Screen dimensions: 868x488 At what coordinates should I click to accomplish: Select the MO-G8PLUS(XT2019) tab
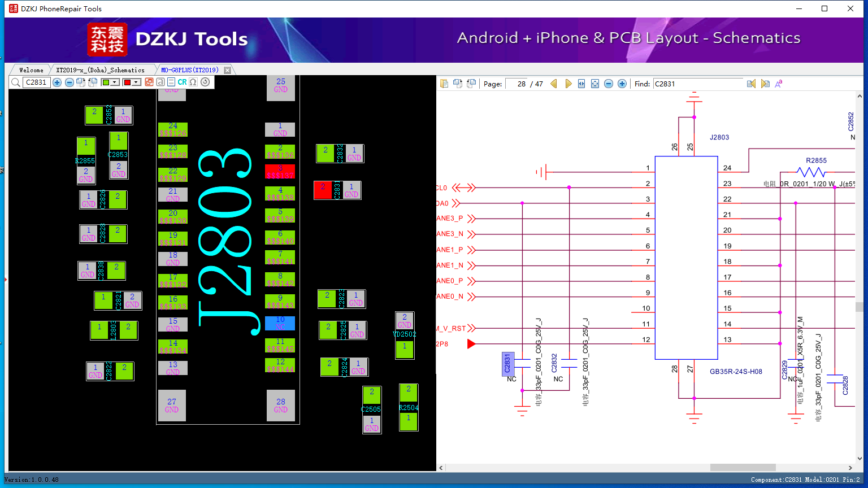[x=190, y=70]
